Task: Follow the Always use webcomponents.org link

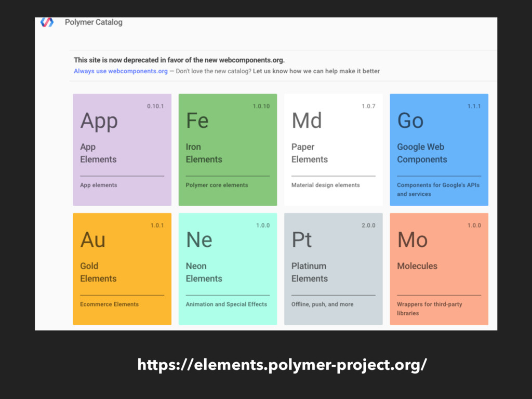Action: click(121, 71)
